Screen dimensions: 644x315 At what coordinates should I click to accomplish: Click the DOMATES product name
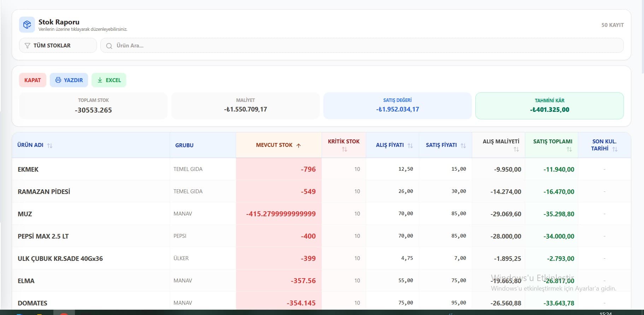pyautogui.click(x=33, y=303)
